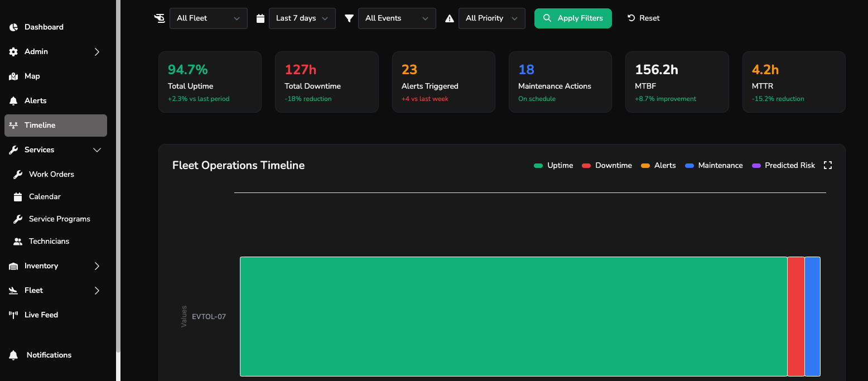The image size is (868, 381).
Task: Click the warning triangle icon beside All Priority
Action: [x=450, y=18]
